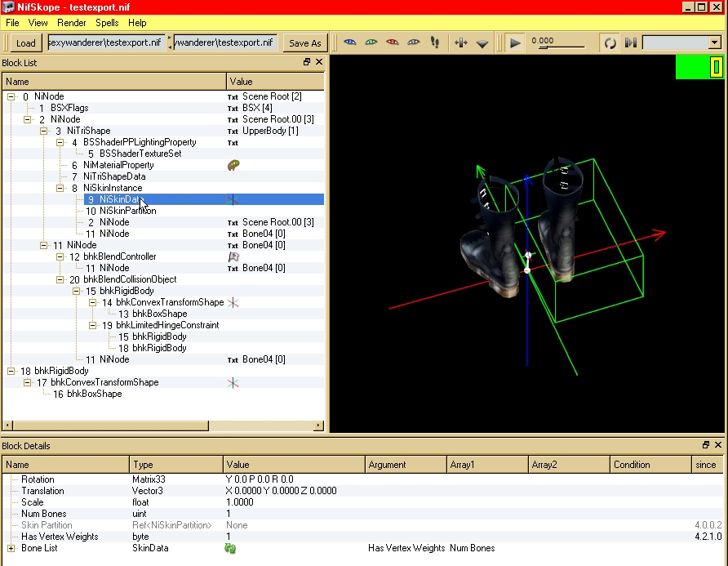
Task: Click the Name column header in Block List
Action: coord(114,82)
